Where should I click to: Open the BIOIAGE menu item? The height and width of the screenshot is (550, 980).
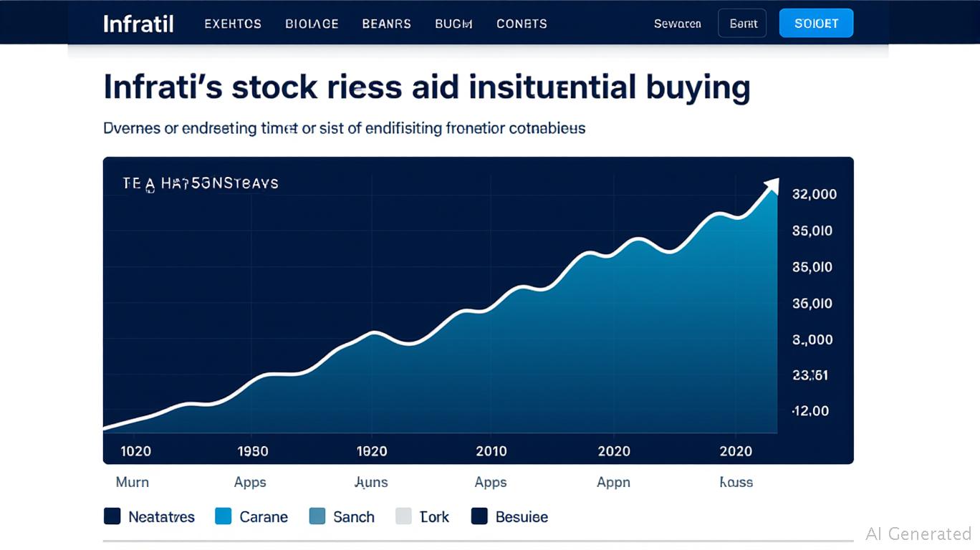click(x=312, y=24)
